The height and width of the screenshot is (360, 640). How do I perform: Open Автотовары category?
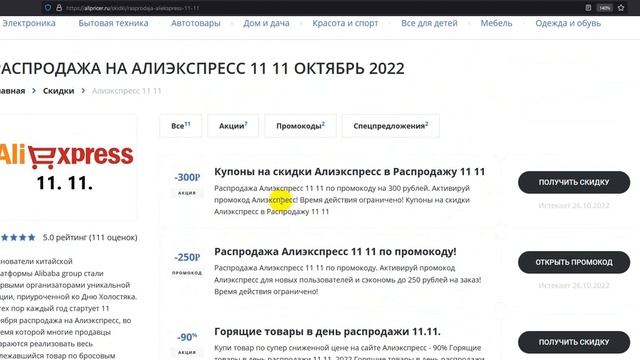click(196, 23)
